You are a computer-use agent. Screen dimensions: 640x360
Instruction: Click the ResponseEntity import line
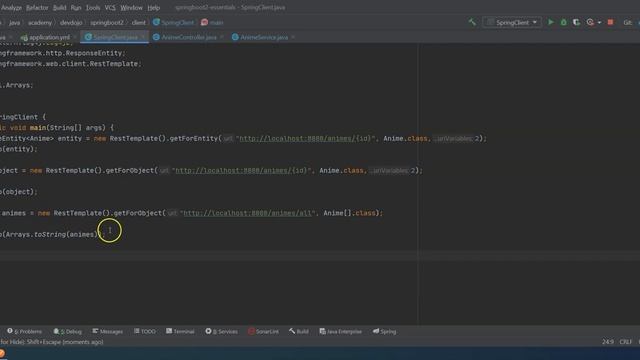(x=63, y=53)
